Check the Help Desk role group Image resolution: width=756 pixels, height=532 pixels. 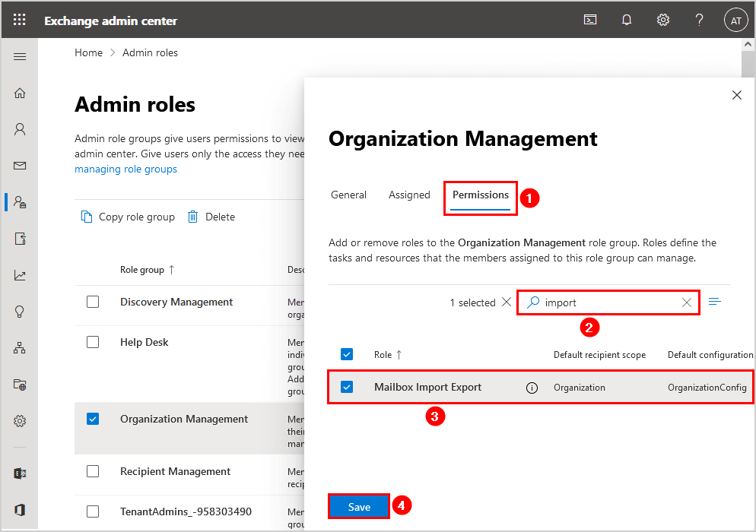coord(93,342)
